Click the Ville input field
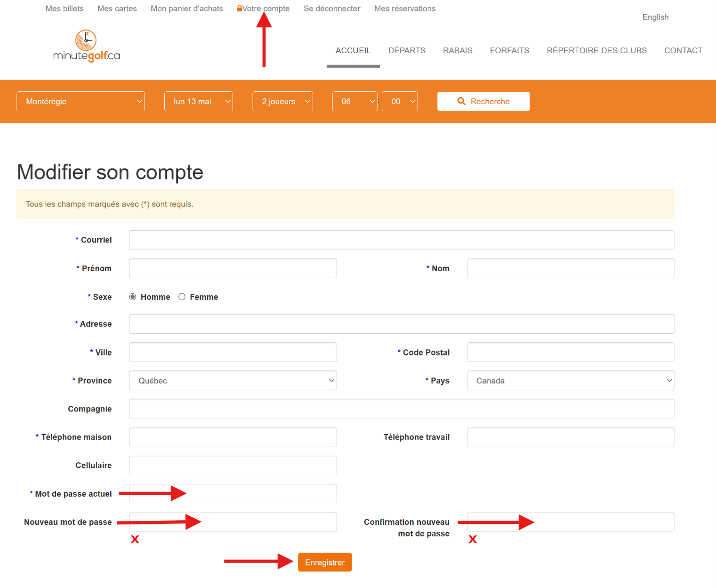716x588 pixels. coord(233,352)
